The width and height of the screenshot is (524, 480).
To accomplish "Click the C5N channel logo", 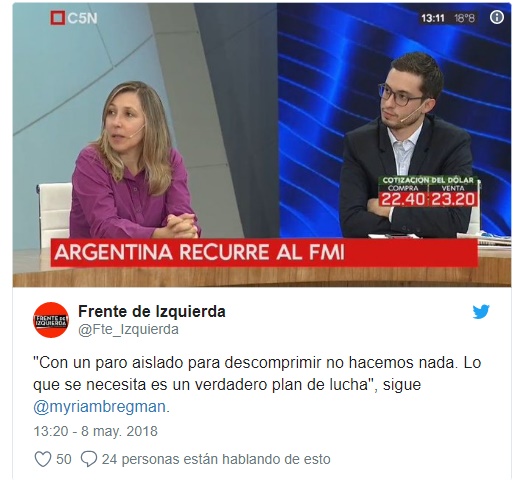I will click(x=74, y=18).
